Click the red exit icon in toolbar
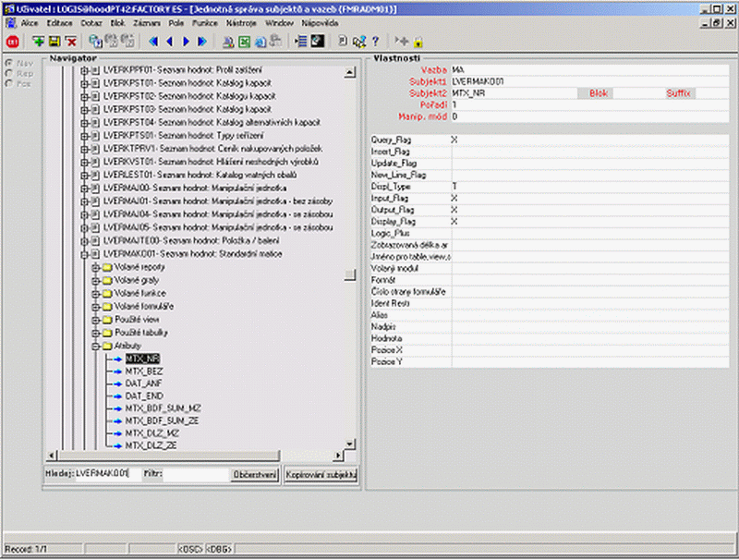Image resolution: width=739 pixels, height=560 pixels. pos(12,42)
